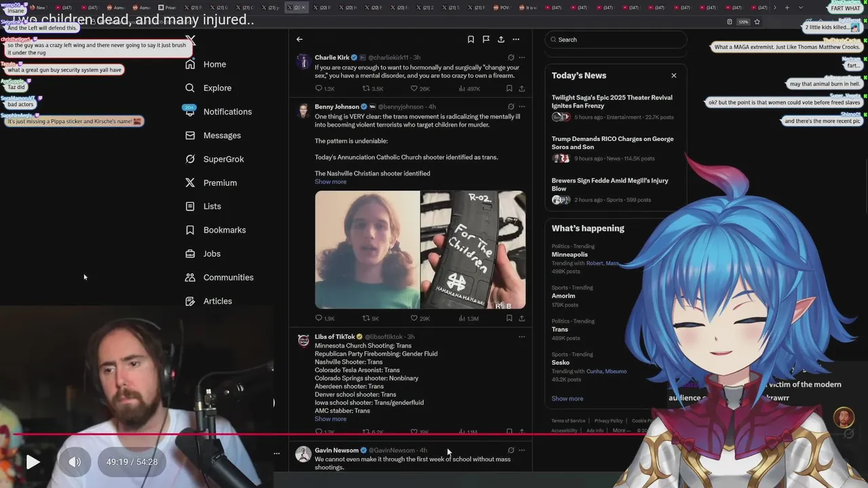Click the Bookmarks icon in the sidebar
This screenshot has height=488, width=868.
click(190, 230)
